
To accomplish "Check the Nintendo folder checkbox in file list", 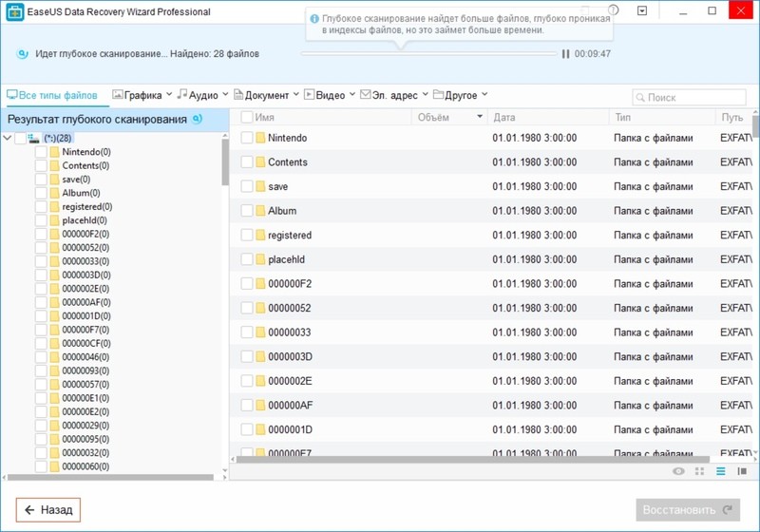I will [247, 138].
